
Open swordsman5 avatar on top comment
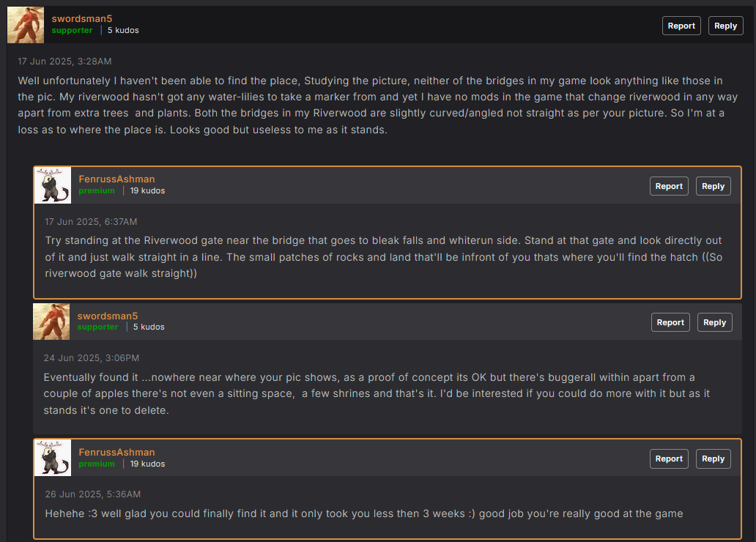point(26,25)
